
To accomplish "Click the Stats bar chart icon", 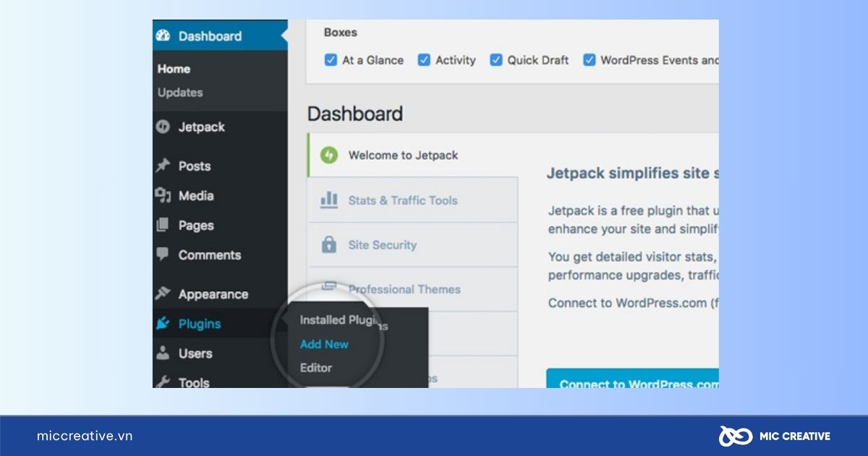I will 329,199.
